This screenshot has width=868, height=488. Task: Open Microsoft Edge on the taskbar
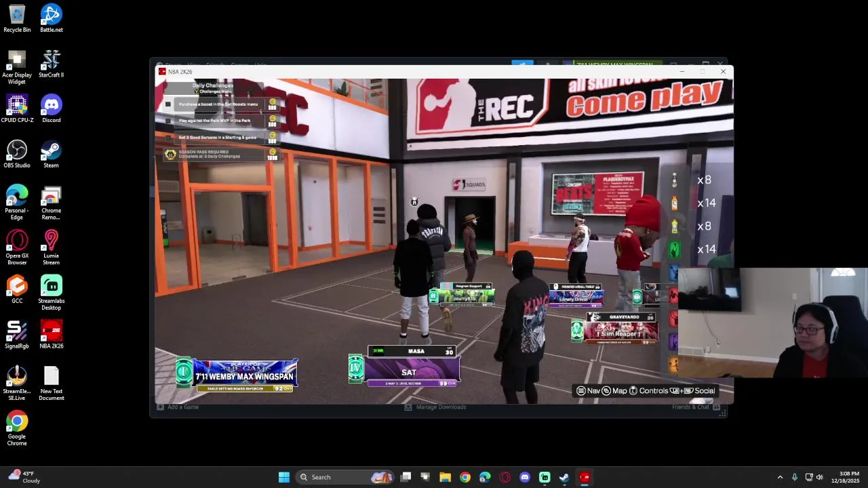tap(485, 477)
